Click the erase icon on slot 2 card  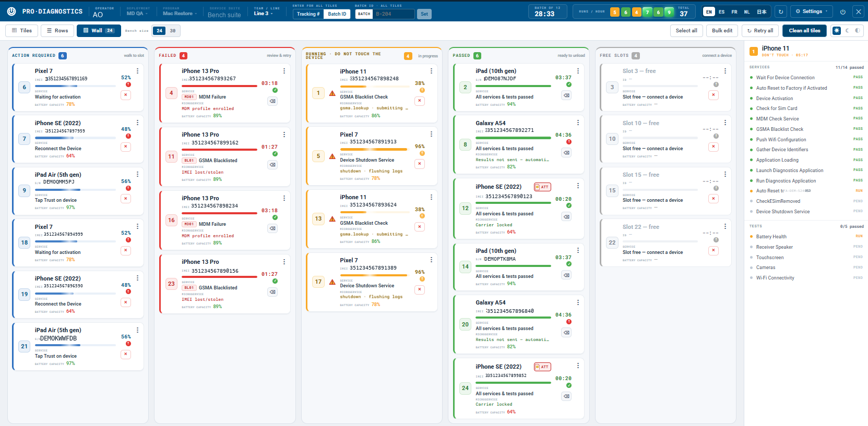[x=566, y=95]
